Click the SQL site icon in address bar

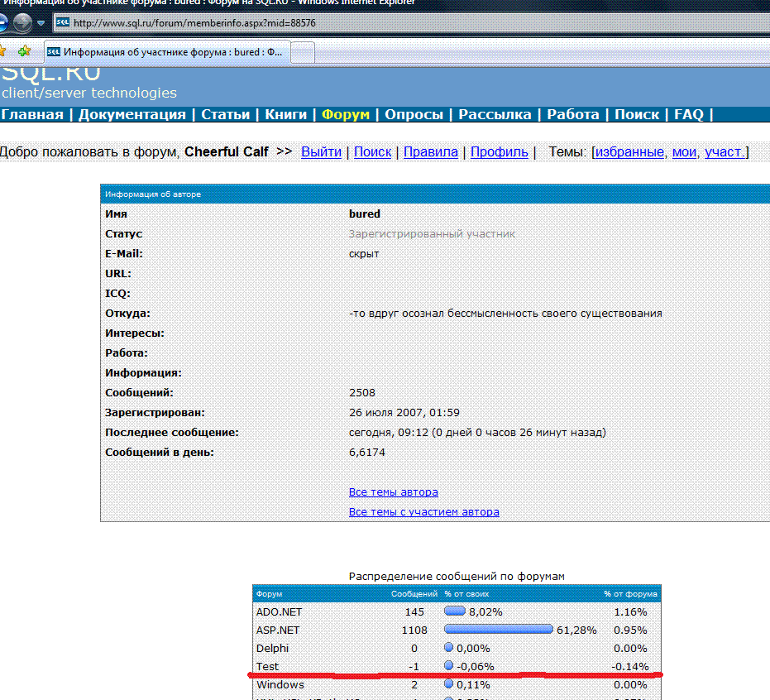click(62, 22)
